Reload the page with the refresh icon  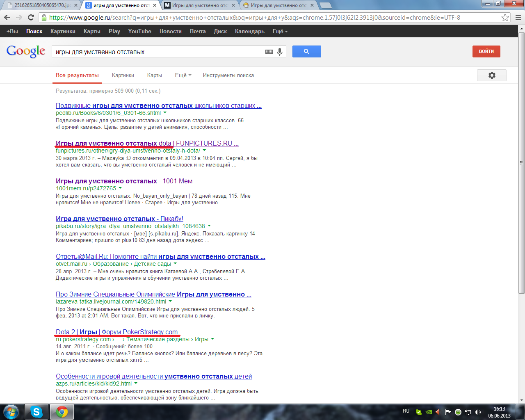tap(31, 17)
